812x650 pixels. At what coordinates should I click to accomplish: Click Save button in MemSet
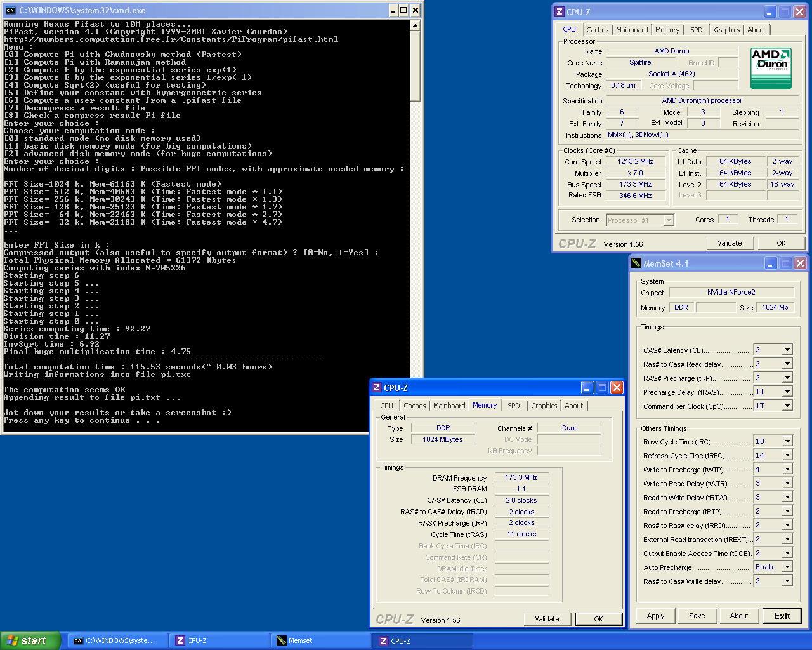coord(697,616)
